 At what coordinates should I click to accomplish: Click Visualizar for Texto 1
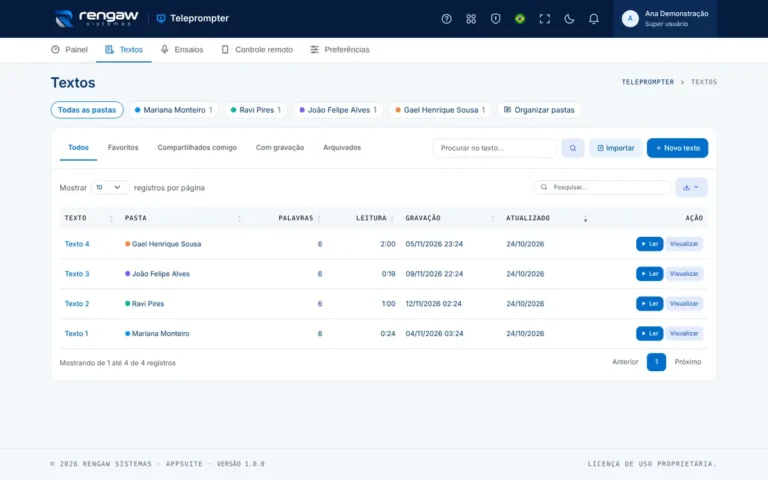(x=684, y=334)
